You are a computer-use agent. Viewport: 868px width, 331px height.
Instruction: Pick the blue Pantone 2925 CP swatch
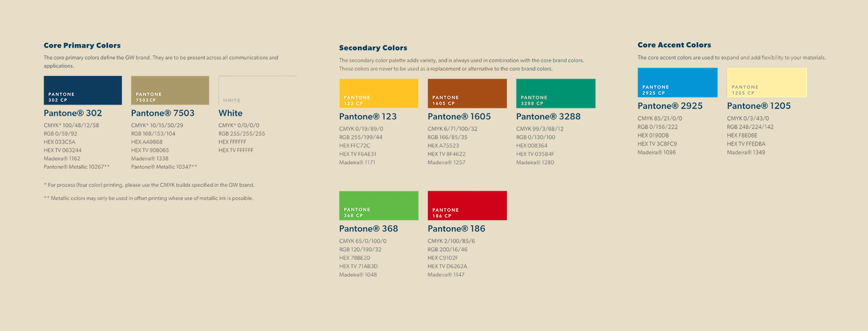[677, 82]
